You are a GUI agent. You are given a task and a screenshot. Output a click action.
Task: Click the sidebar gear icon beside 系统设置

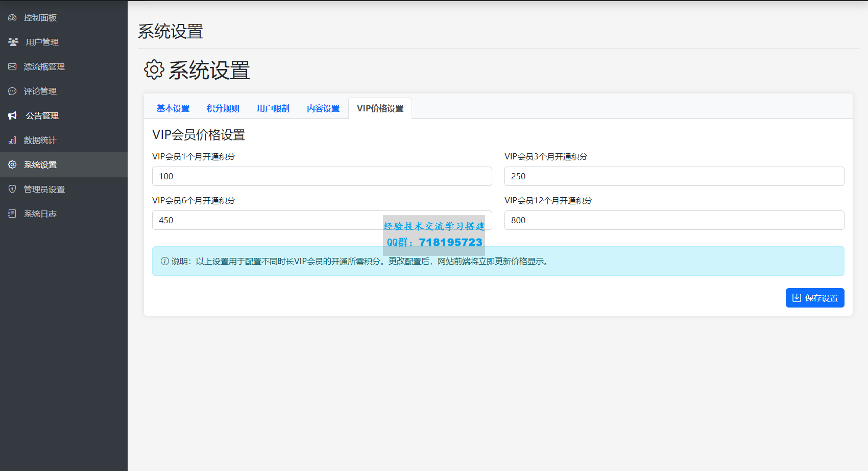pyautogui.click(x=12, y=164)
